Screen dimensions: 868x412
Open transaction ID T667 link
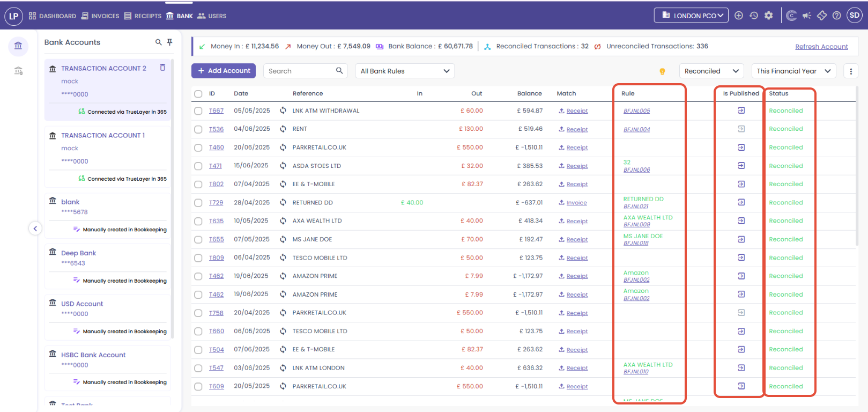click(217, 111)
